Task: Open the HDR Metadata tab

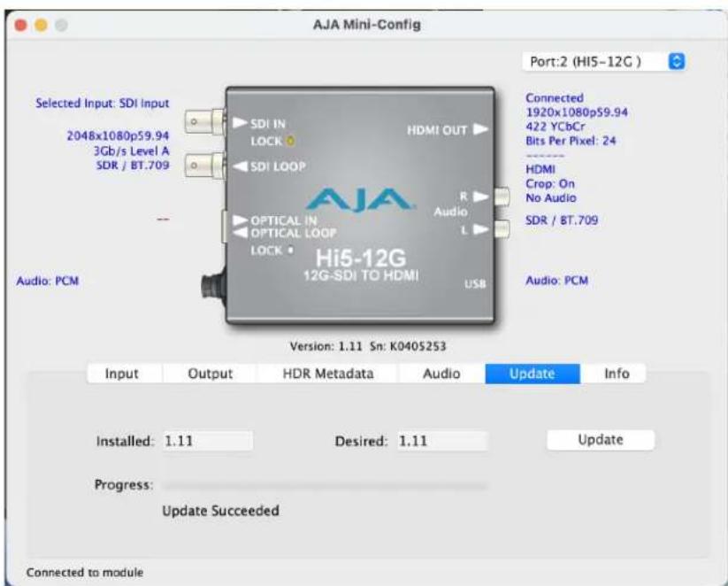Action: point(328,374)
